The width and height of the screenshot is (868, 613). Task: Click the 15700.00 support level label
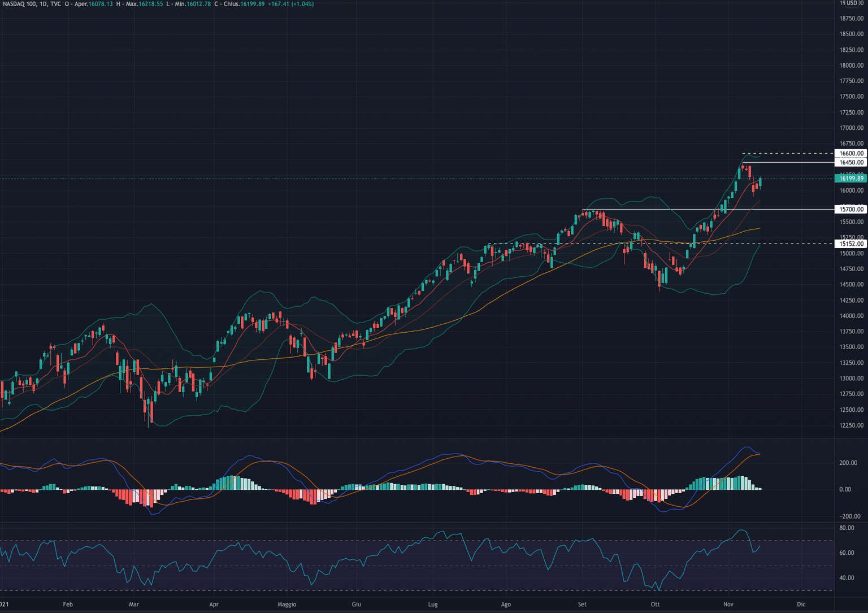click(x=850, y=209)
